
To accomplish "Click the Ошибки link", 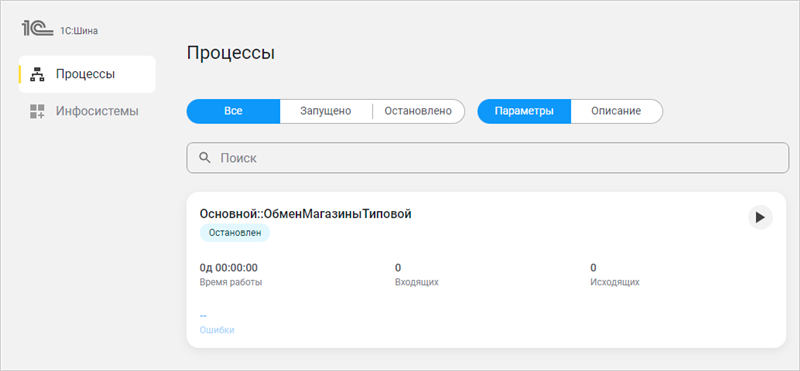I will (217, 330).
